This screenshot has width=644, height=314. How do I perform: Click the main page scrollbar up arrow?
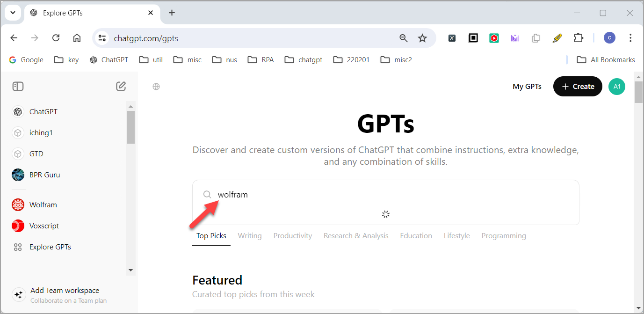pos(638,76)
